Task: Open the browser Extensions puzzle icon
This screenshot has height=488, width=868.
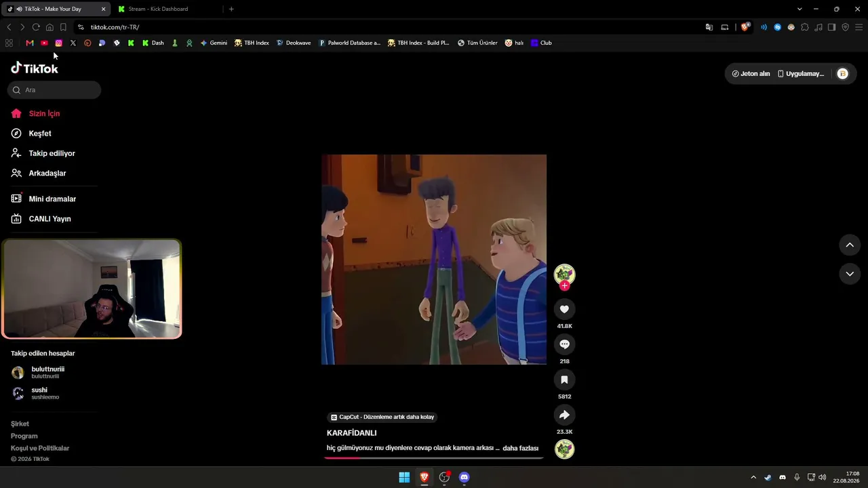Action: click(x=805, y=27)
